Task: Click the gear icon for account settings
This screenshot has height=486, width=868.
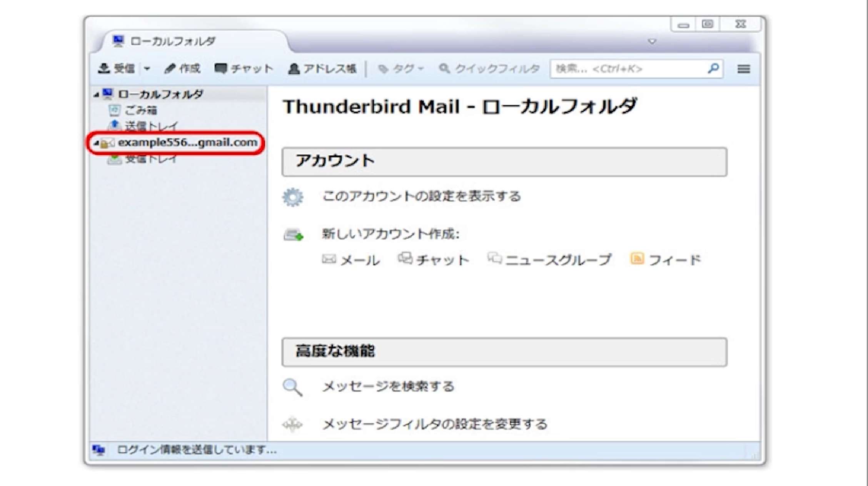Action: pos(293,197)
